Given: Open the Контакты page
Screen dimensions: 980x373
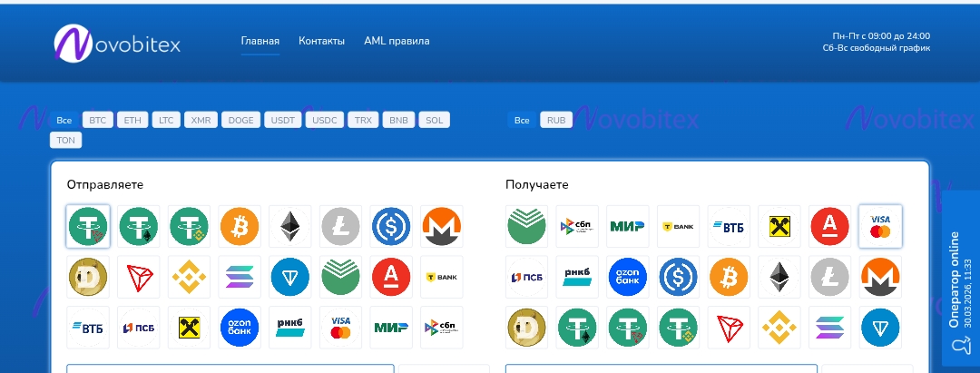Looking at the screenshot, I should click(x=321, y=41).
